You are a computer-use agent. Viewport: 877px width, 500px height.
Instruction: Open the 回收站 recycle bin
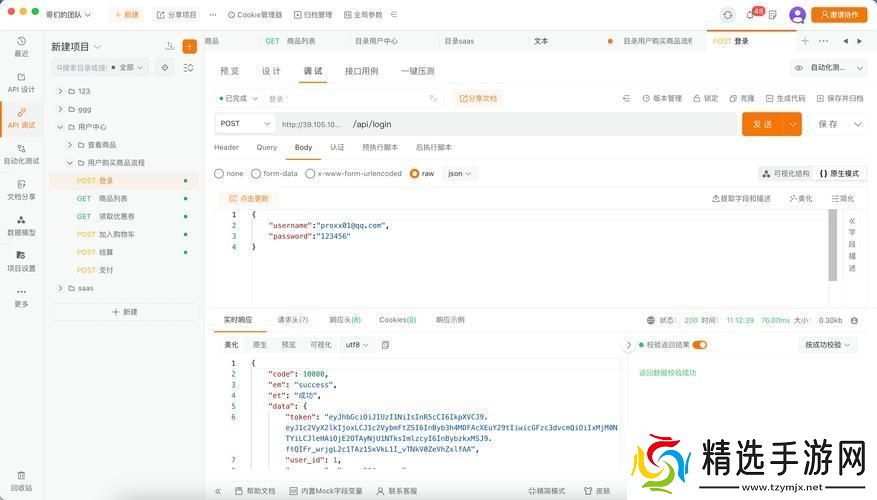[x=21, y=481]
